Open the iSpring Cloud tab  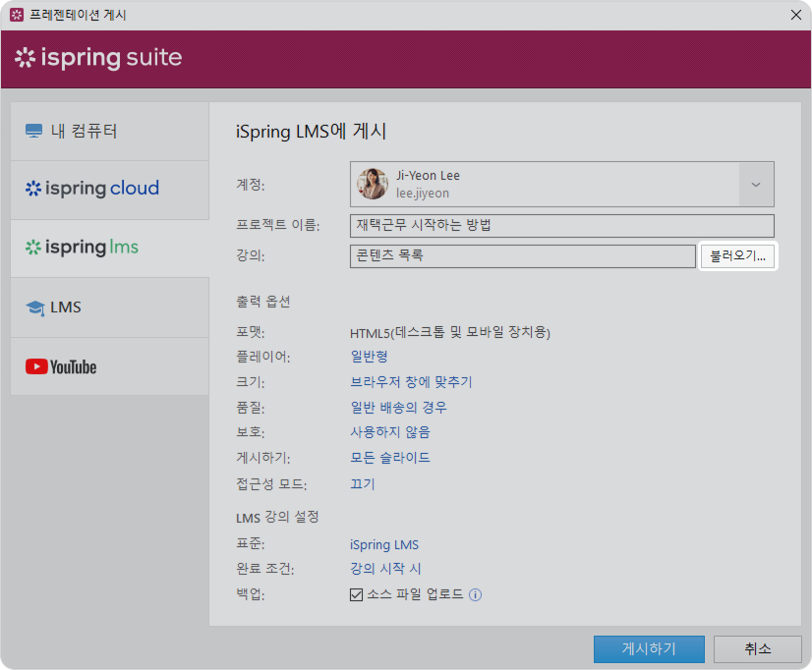point(92,189)
